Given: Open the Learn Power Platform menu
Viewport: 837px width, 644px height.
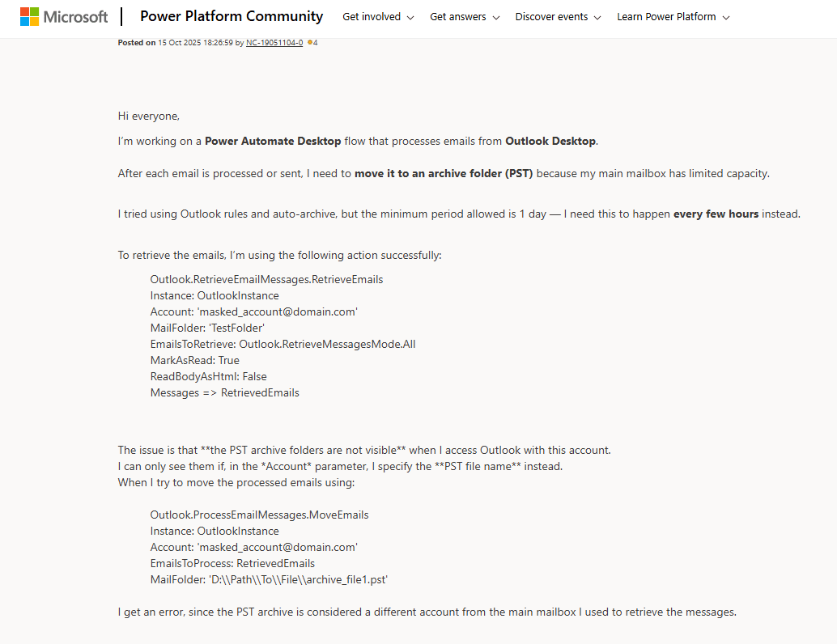Looking at the screenshot, I should (x=666, y=17).
